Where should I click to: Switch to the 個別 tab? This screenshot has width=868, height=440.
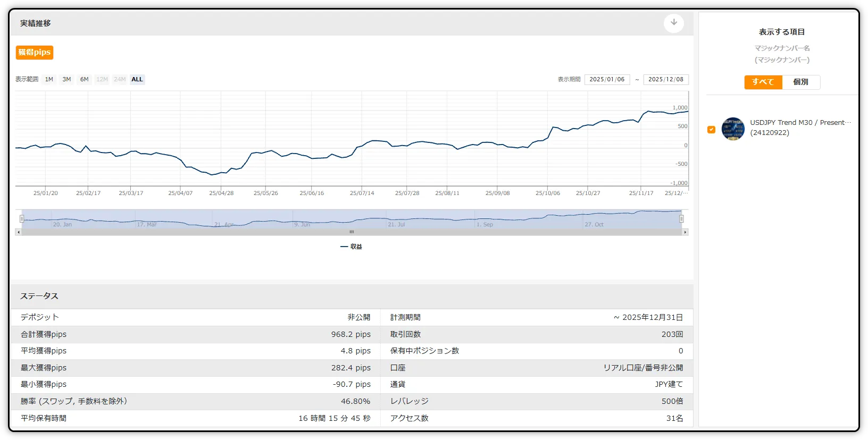(x=801, y=82)
